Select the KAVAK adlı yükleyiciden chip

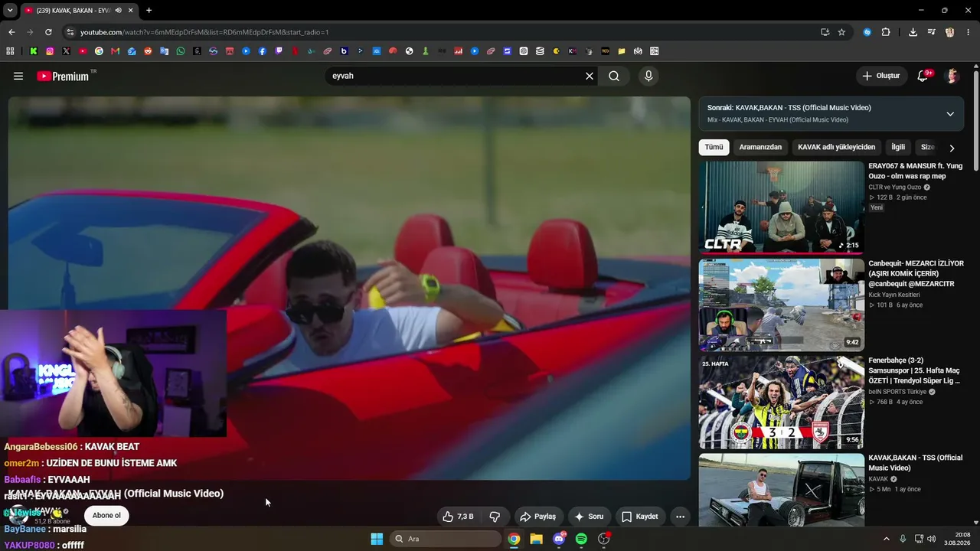click(836, 147)
